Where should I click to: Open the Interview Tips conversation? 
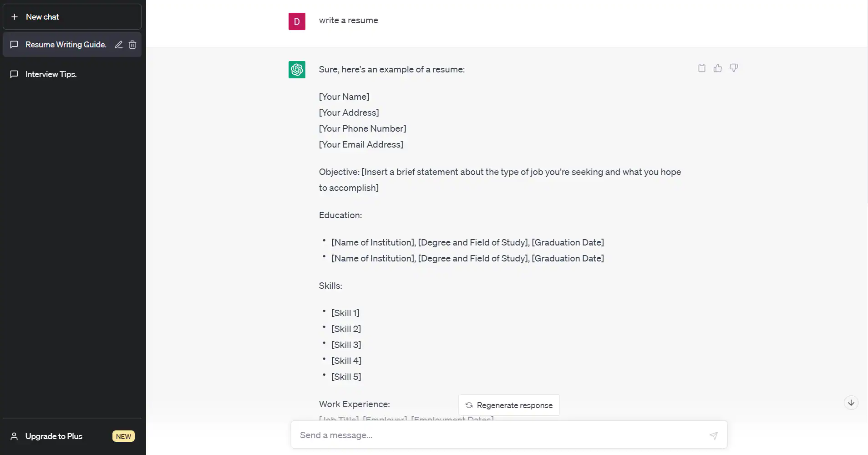51,74
